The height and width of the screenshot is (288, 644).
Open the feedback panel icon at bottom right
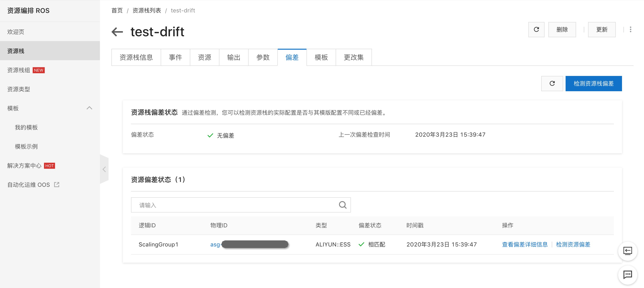(628, 251)
